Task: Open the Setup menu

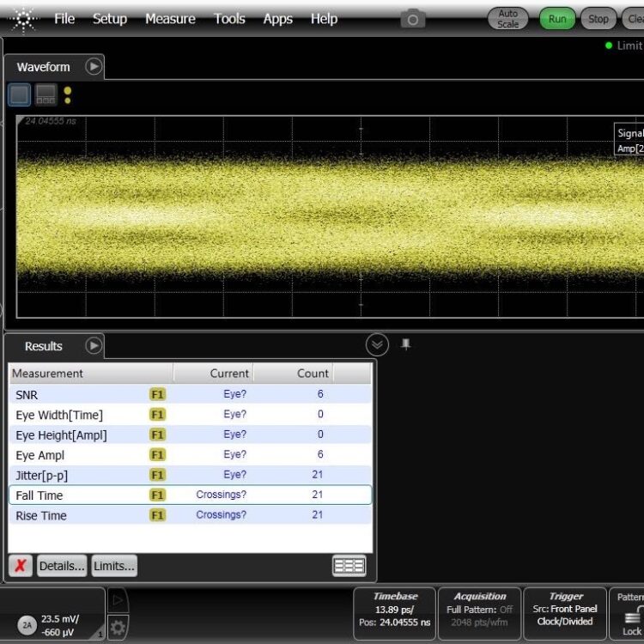Action: click(x=110, y=19)
